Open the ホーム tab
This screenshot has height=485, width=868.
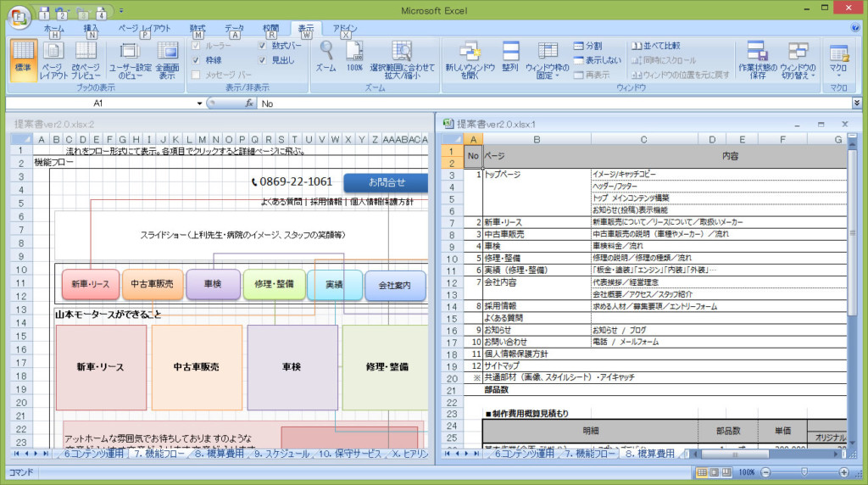pos(53,29)
